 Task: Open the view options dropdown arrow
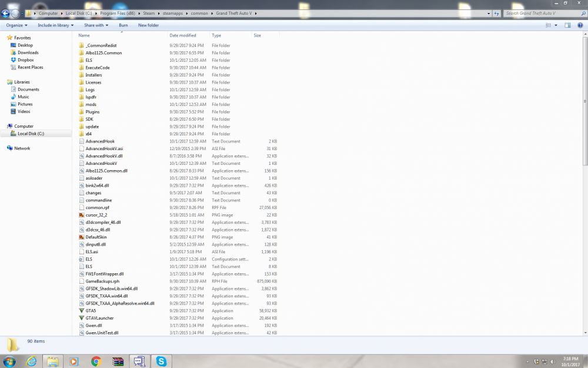point(556,25)
